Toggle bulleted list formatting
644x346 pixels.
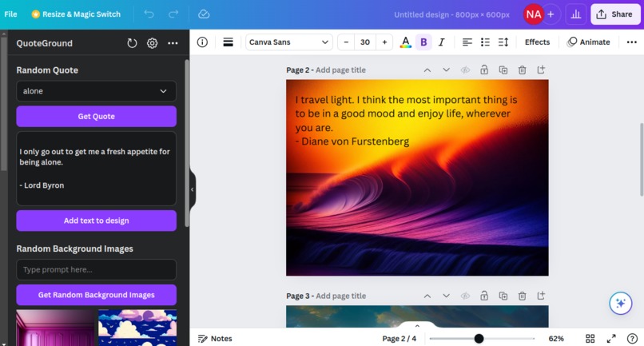(x=485, y=42)
